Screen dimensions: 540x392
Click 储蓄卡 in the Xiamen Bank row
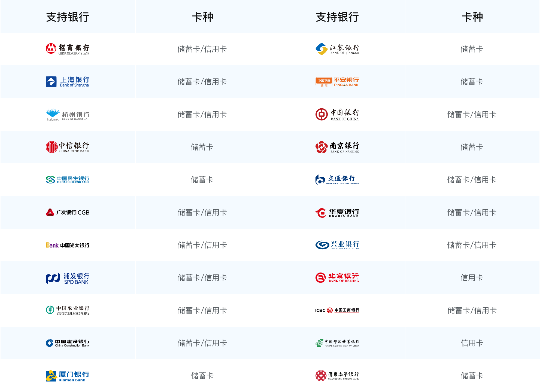pos(202,376)
